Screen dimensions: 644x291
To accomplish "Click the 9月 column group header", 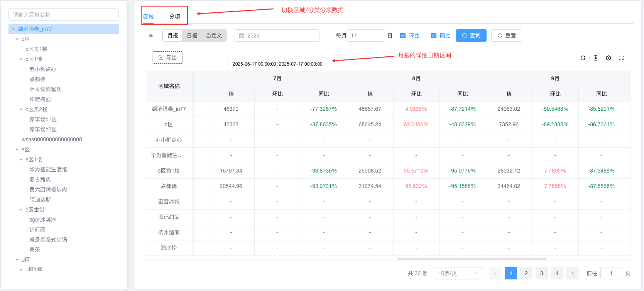I will (x=555, y=78).
